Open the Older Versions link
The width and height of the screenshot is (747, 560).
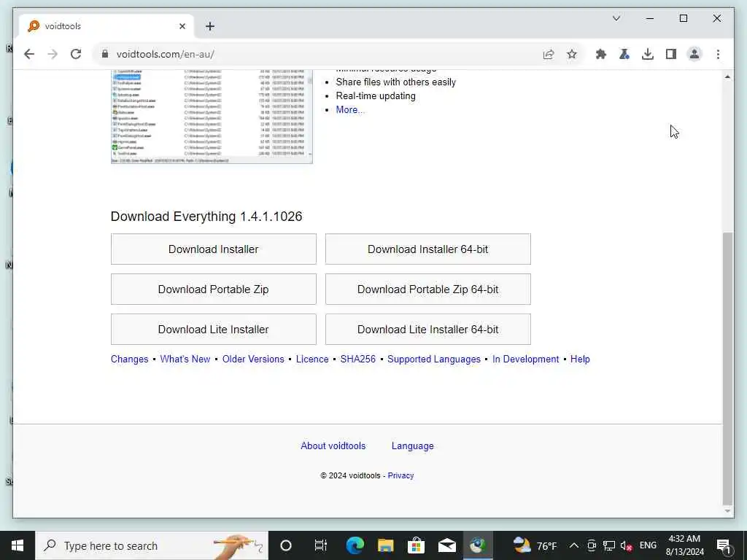pyautogui.click(x=253, y=359)
